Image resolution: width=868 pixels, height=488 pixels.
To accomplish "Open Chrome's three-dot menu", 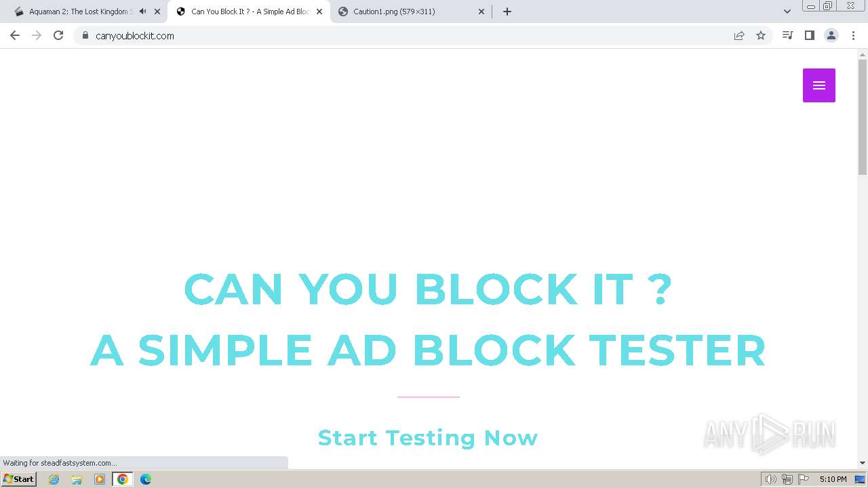I will pyautogui.click(x=853, y=35).
